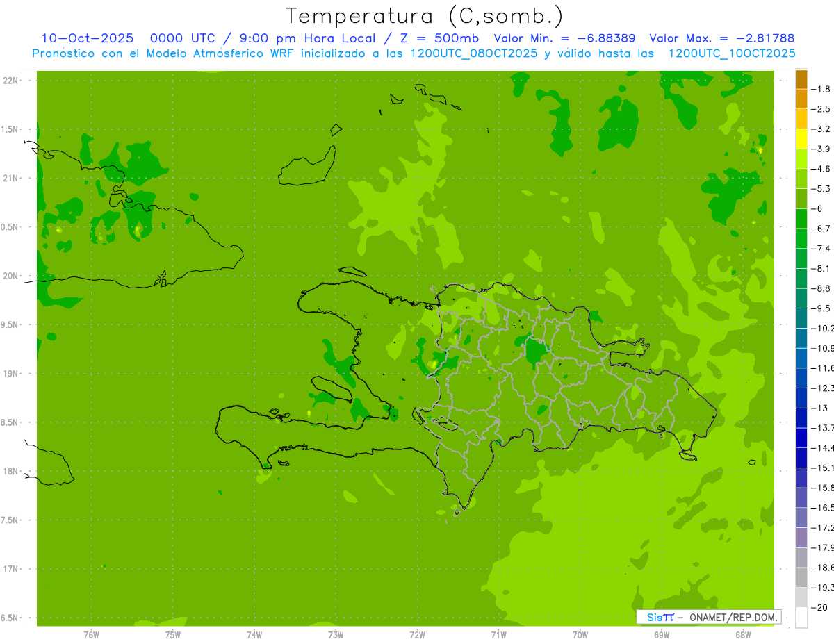Click the light gray swatch between -19.3 and -20

click(x=801, y=597)
